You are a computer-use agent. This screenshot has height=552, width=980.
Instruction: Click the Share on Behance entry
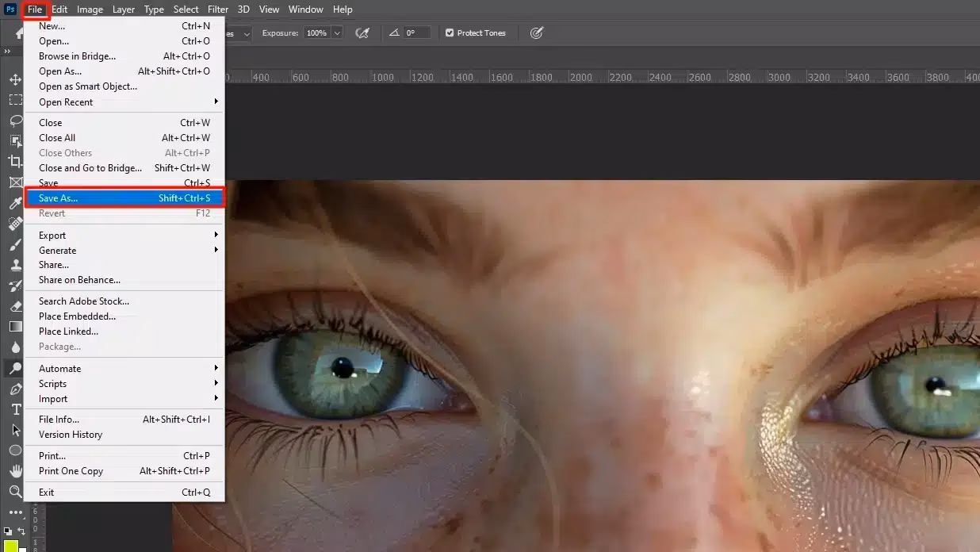tap(79, 279)
